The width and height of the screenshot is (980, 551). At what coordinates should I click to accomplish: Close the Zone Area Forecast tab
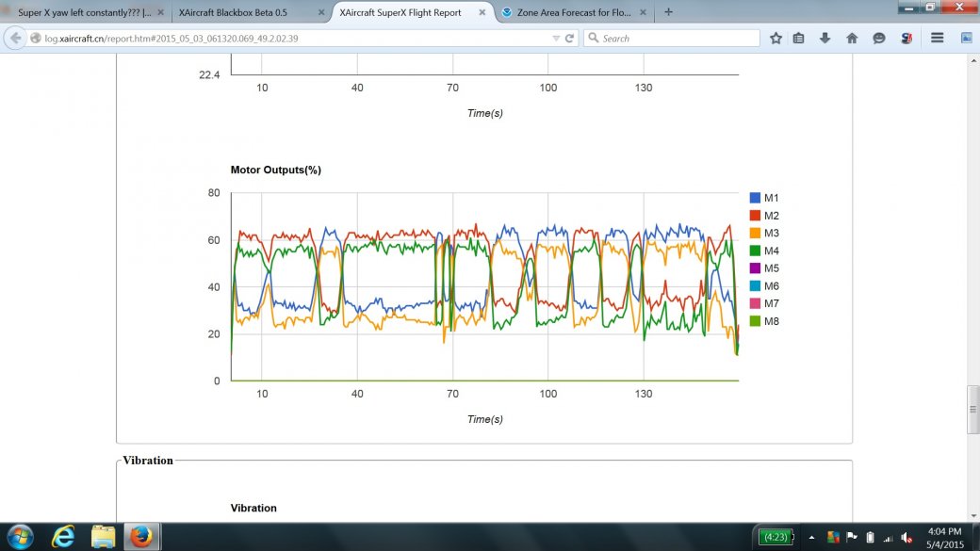(x=643, y=12)
